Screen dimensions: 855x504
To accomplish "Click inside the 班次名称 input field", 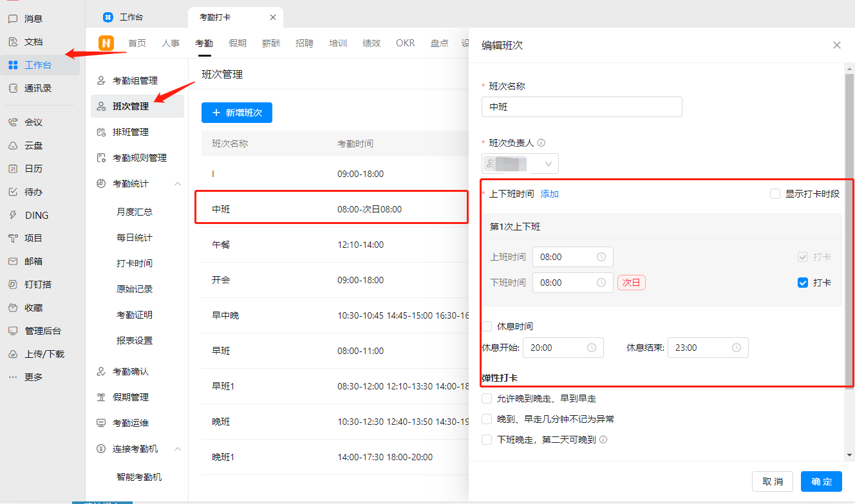I will pyautogui.click(x=581, y=107).
